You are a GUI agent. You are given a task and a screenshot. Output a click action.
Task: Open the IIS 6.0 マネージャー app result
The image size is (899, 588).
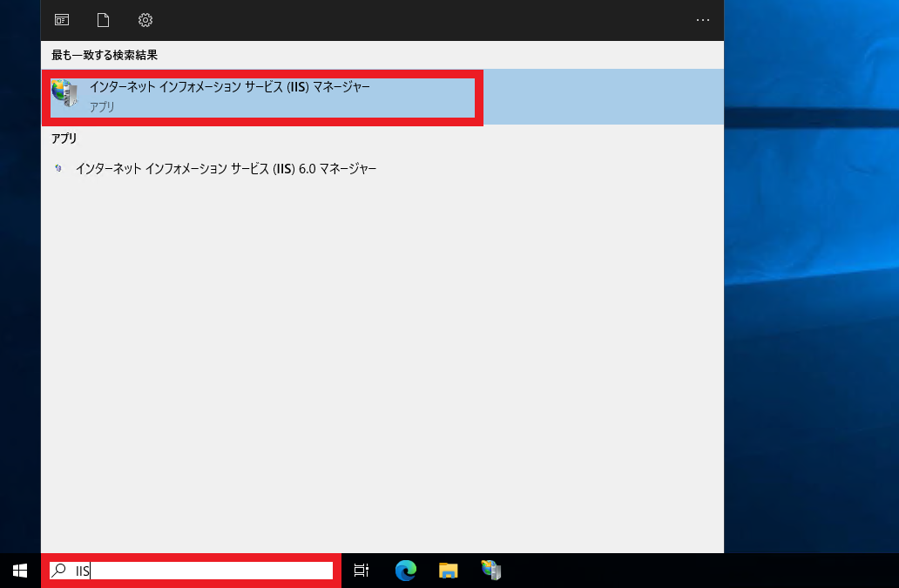pos(382,168)
